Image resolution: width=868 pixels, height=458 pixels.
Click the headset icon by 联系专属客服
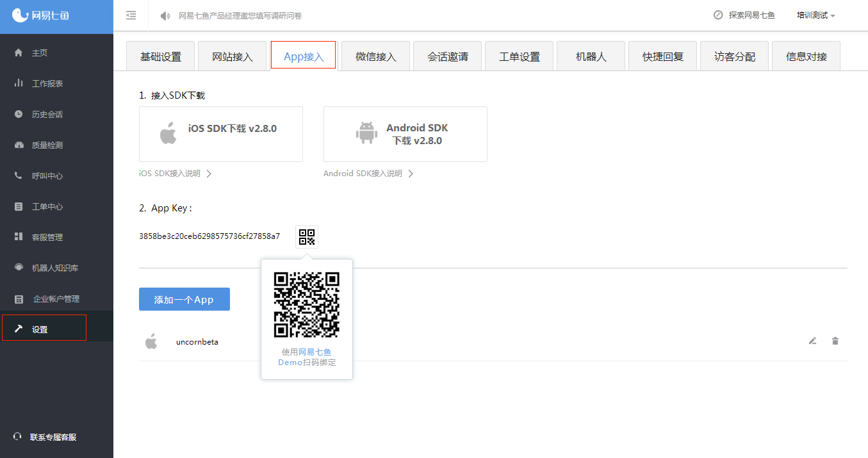point(17,436)
